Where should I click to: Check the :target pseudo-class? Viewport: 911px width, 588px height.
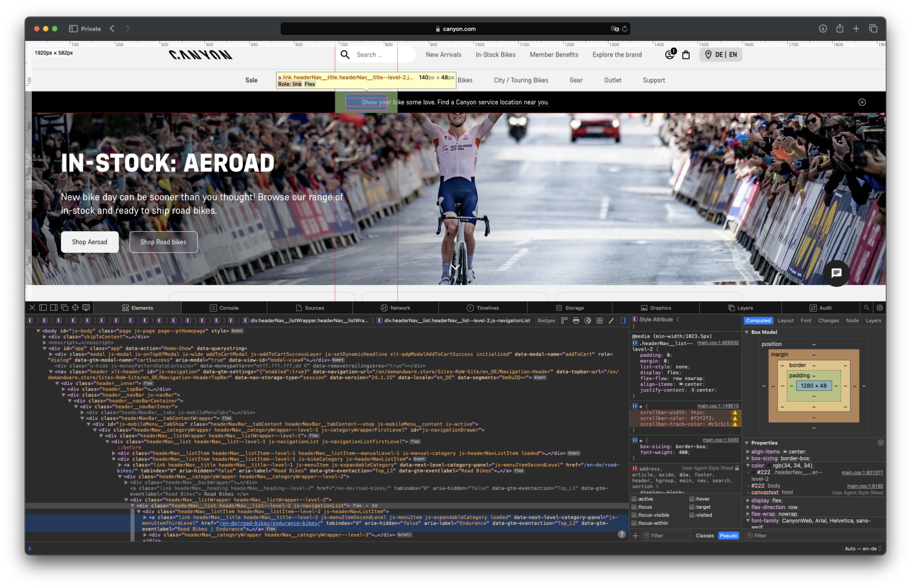click(x=692, y=507)
